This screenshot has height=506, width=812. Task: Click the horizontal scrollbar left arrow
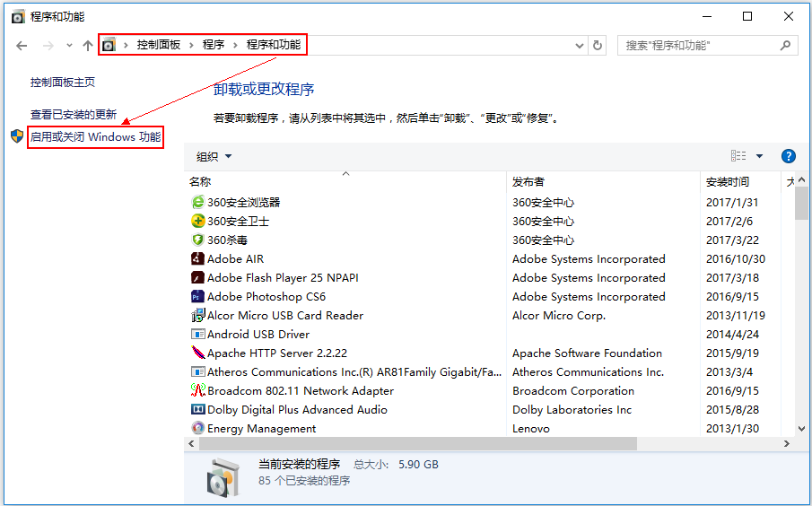click(x=192, y=444)
